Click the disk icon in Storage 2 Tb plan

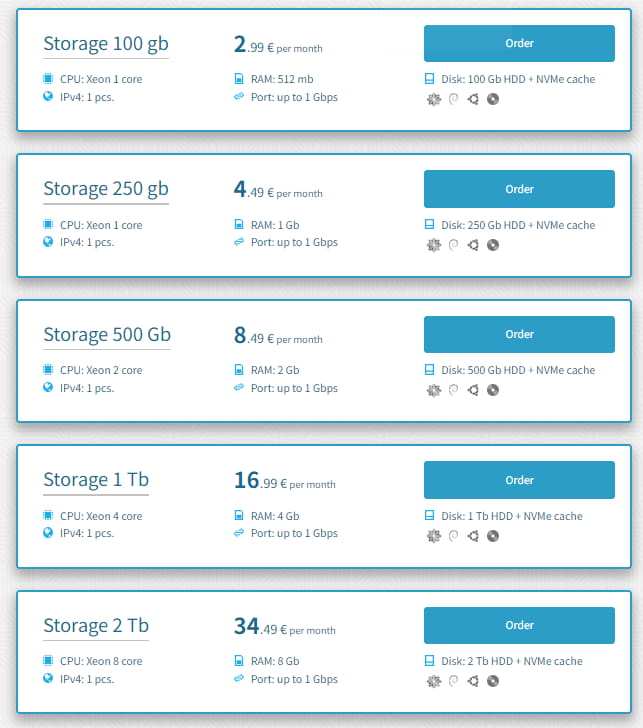(x=430, y=661)
